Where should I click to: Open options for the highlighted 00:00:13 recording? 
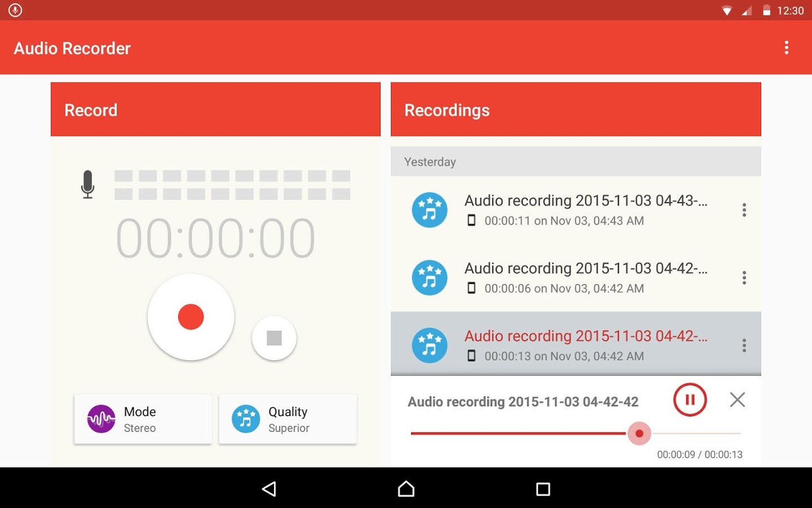pyautogui.click(x=744, y=345)
